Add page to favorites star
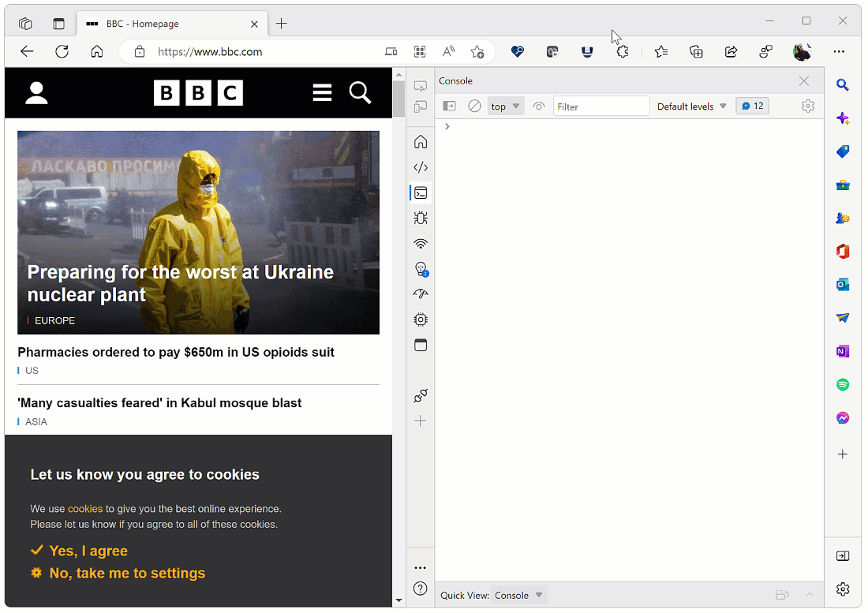Viewport: 868px width, 613px height. tap(477, 51)
